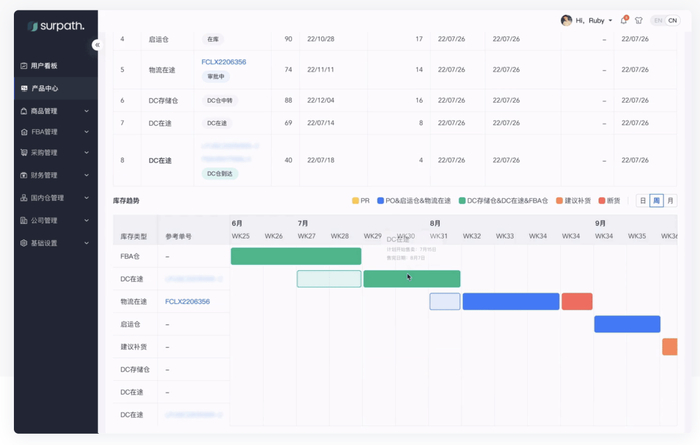This screenshot has width=700, height=445.
Task: Click Ruby's user avatar
Action: 566,20
